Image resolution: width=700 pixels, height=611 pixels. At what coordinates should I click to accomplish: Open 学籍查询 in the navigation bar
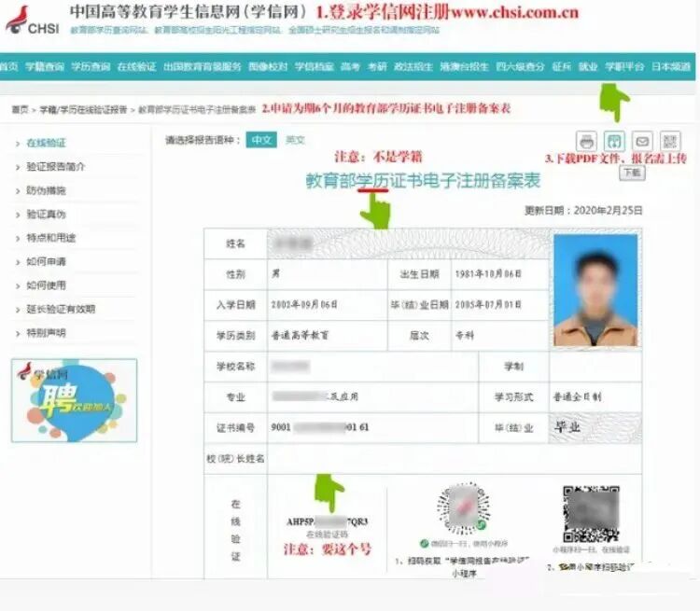45,67
